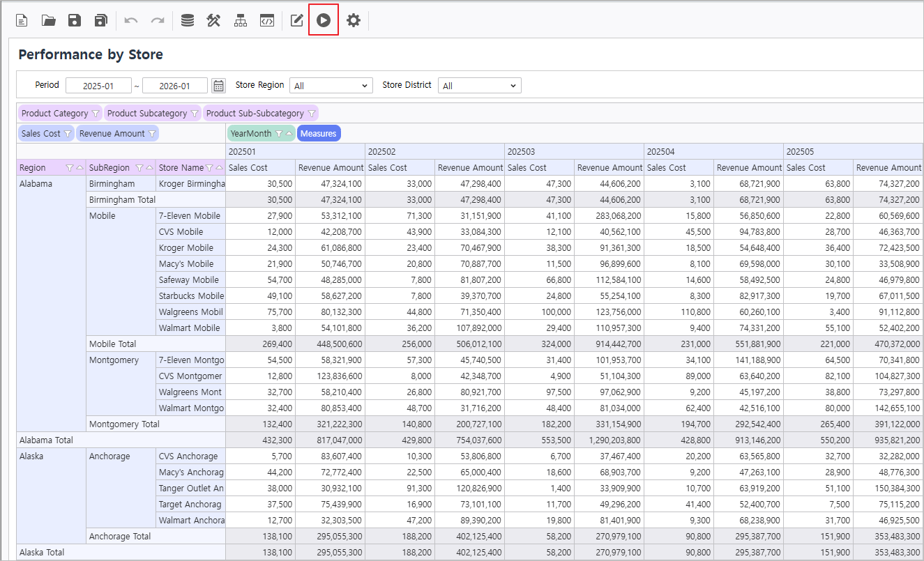Run the report with the play button
924x561 pixels.
(x=323, y=21)
